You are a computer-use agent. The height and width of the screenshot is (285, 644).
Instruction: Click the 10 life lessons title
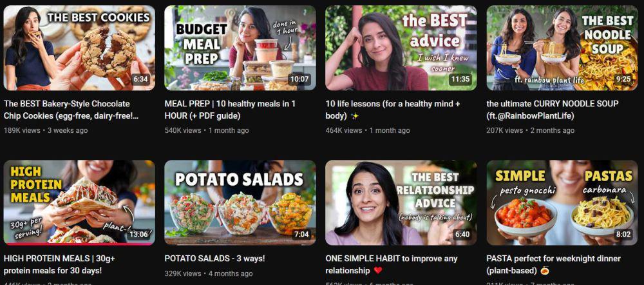393,110
